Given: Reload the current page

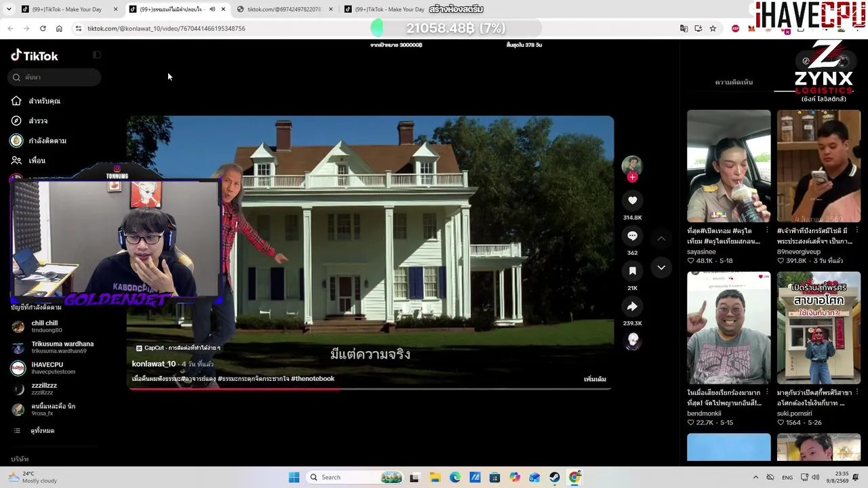Looking at the screenshot, I should tap(43, 28).
